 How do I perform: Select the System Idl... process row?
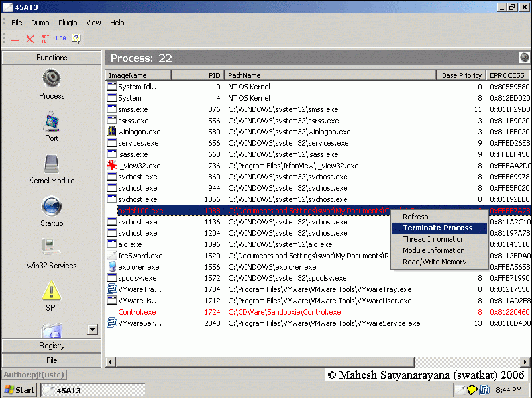[318, 87]
